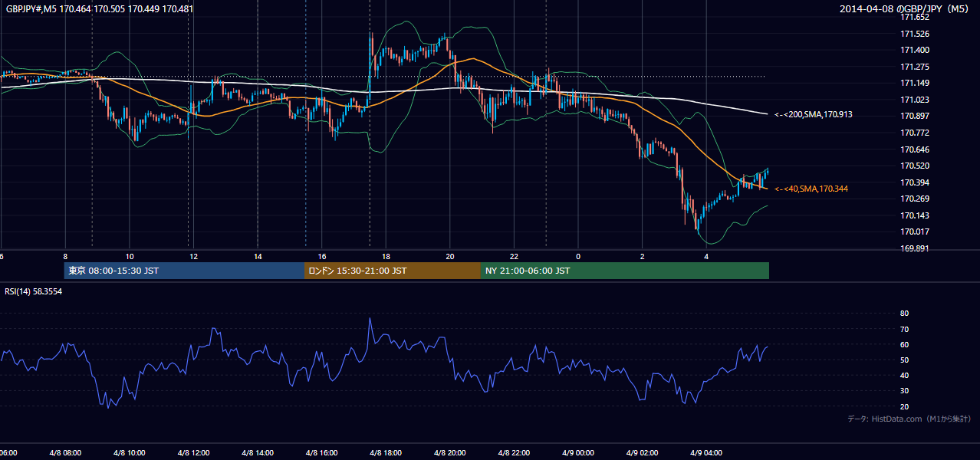The height and width of the screenshot is (460, 980).
Task: Select the 40 SMA label 170.344
Action: point(811,189)
